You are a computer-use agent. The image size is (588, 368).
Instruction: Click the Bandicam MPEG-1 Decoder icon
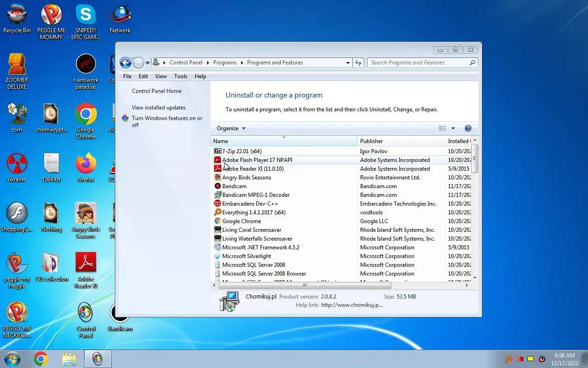pos(218,195)
